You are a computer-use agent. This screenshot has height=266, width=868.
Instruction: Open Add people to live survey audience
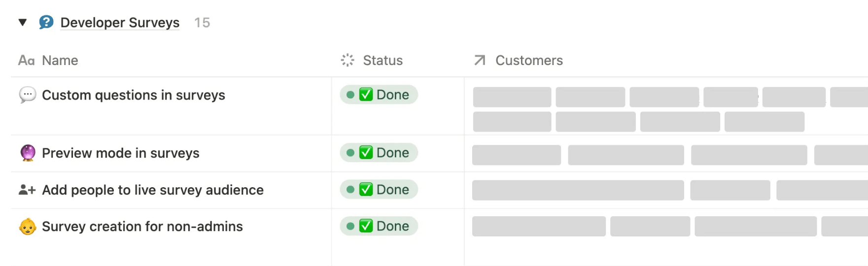tap(152, 190)
